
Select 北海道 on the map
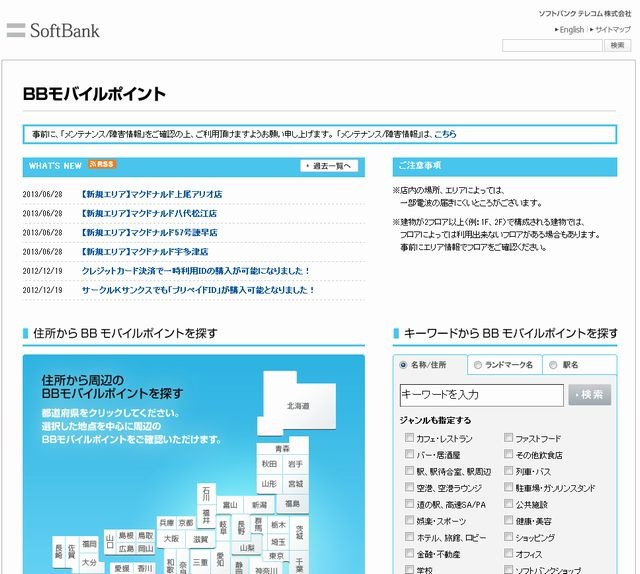pyautogui.click(x=298, y=406)
